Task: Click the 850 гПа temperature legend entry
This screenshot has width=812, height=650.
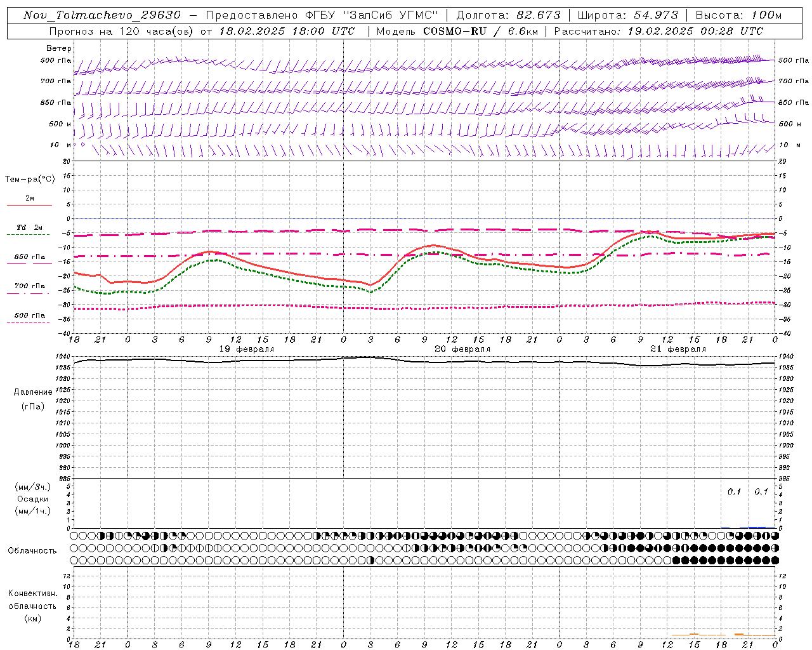Action: click(x=30, y=256)
